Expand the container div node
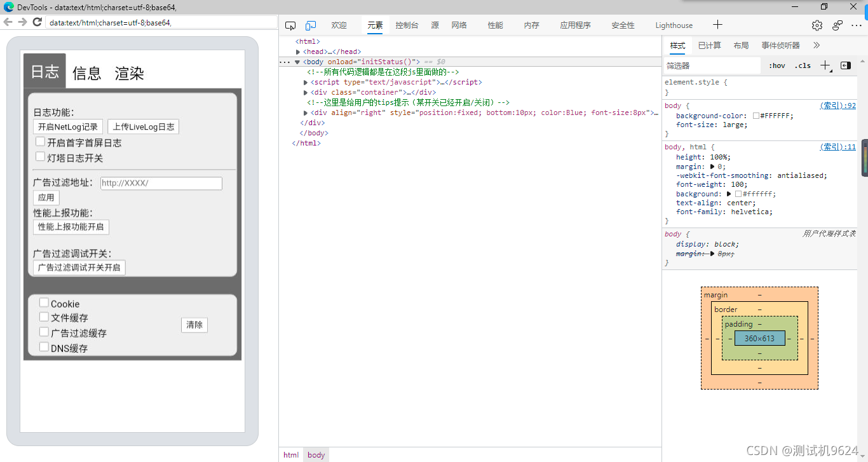Viewport: 868px width, 462px height. pyautogui.click(x=306, y=92)
